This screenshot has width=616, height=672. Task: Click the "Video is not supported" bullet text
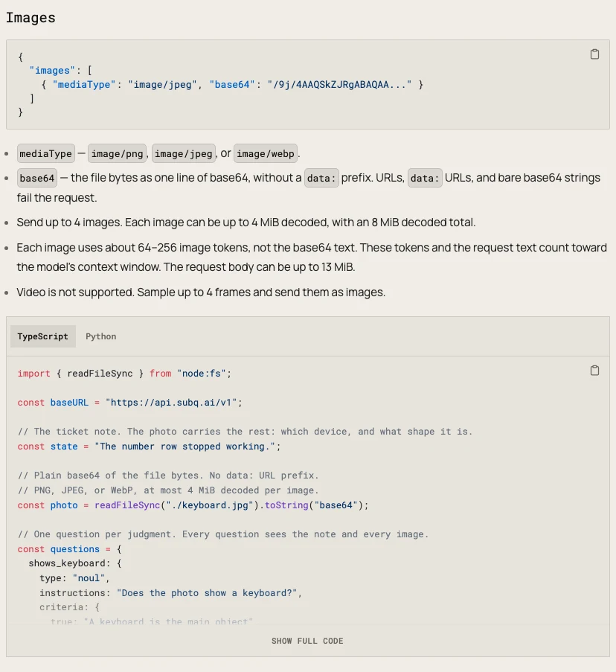[201, 292]
